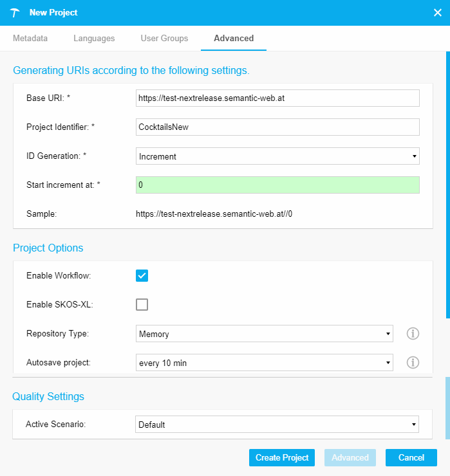Click the Project Identifier text field
Screen dimensions: 450x476
click(277, 127)
